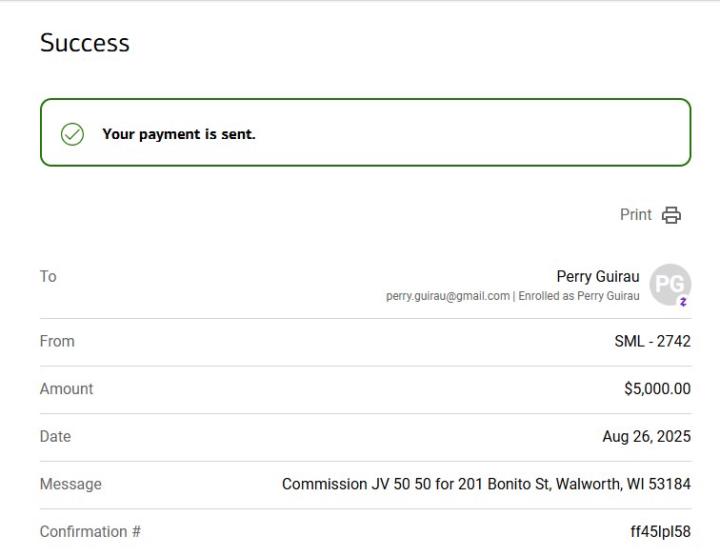Click the "To" row label

[48, 277]
